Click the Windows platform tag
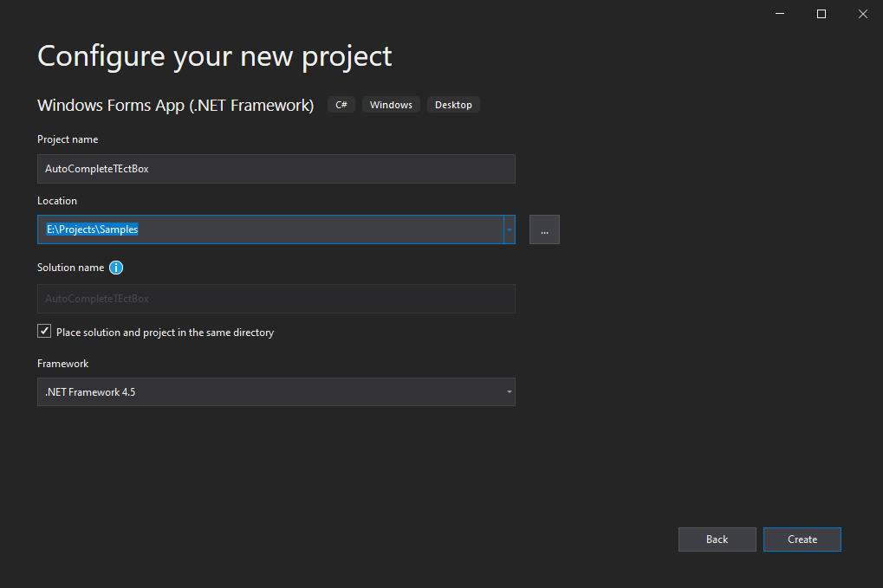The width and height of the screenshot is (883, 588). pyautogui.click(x=391, y=105)
